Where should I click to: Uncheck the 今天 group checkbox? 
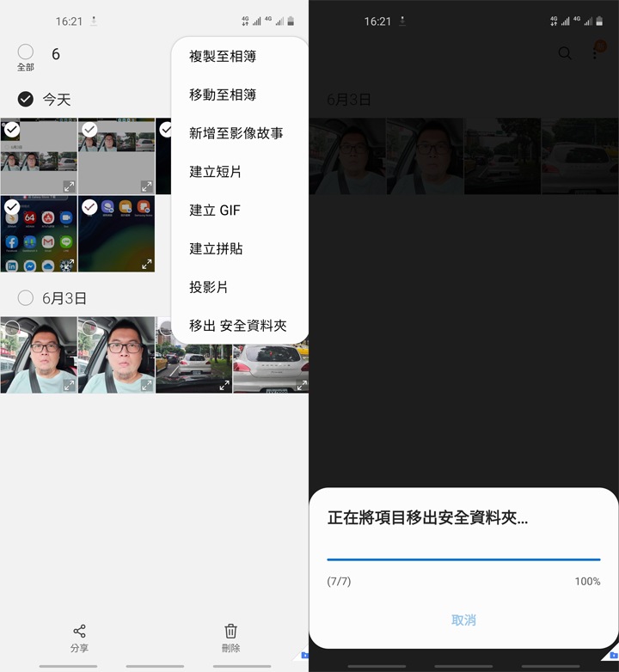(26, 99)
